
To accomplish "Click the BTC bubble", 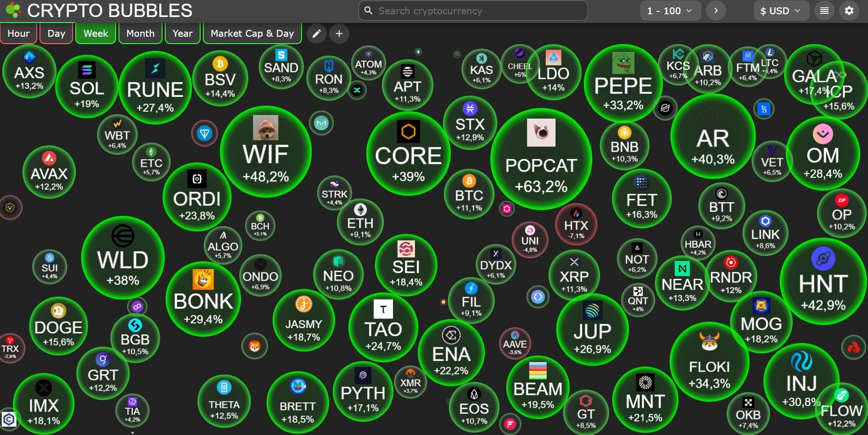I will (469, 194).
